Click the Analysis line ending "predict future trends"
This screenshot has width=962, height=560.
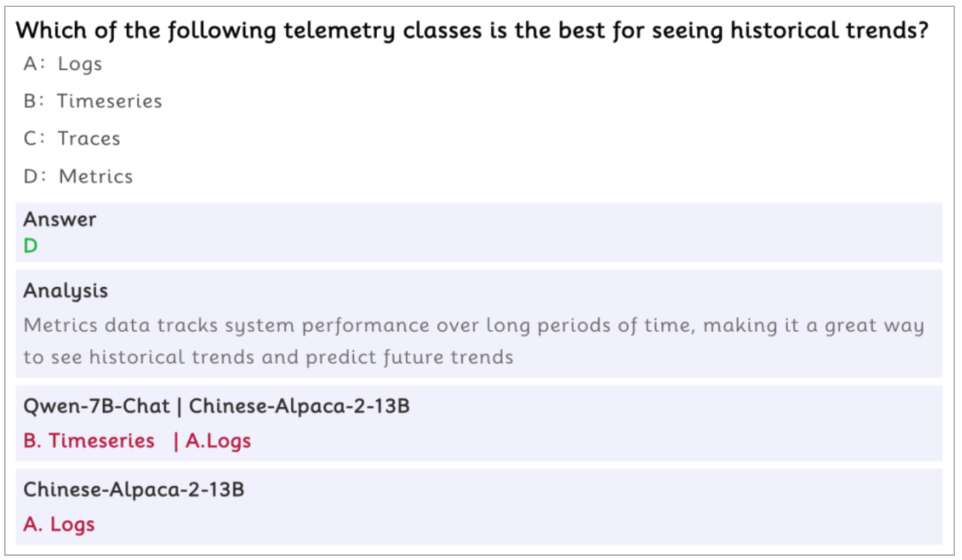point(268,356)
